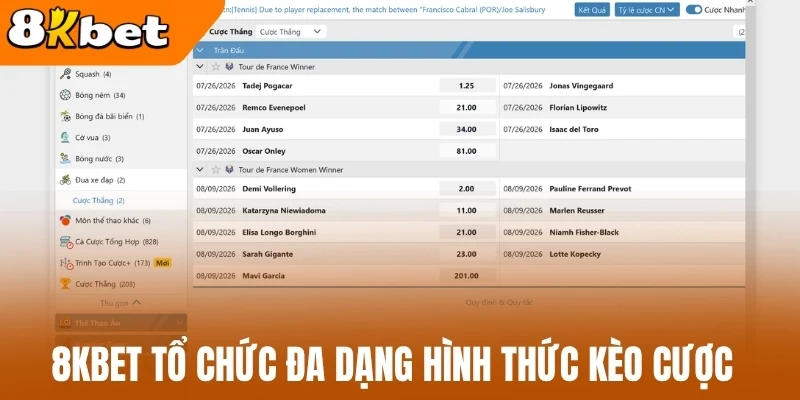800x400 pixels.
Task: Click Thu gọn to collapse sports list
Action: 120,303
